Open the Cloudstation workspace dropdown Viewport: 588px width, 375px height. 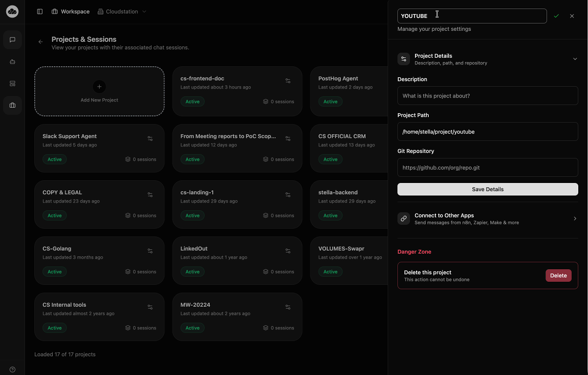(x=122, y=12)
